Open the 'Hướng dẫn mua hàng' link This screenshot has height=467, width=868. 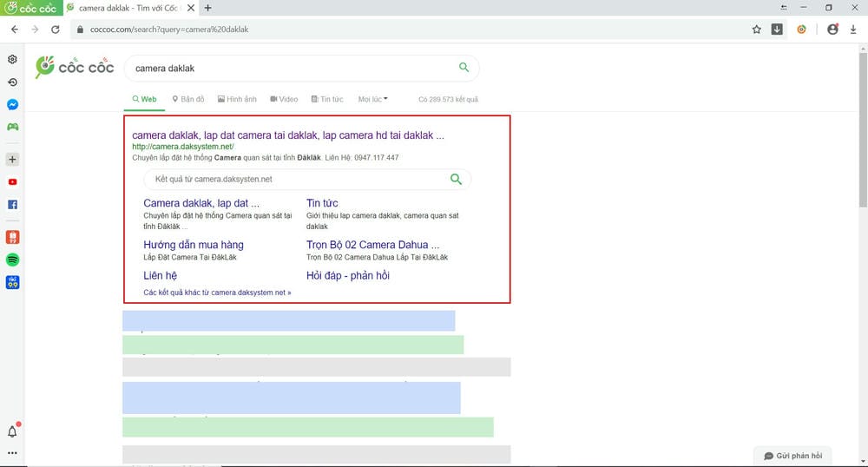pyautogui.click(x=194, y=245)
